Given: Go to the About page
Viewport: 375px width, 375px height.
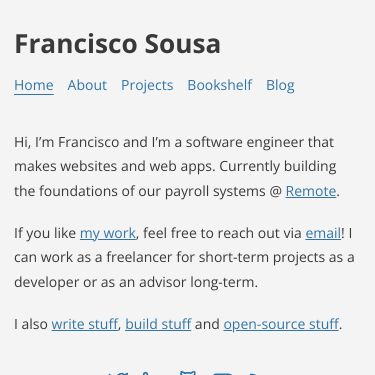Looking at the screenshot, I should (x=87, y=85).
